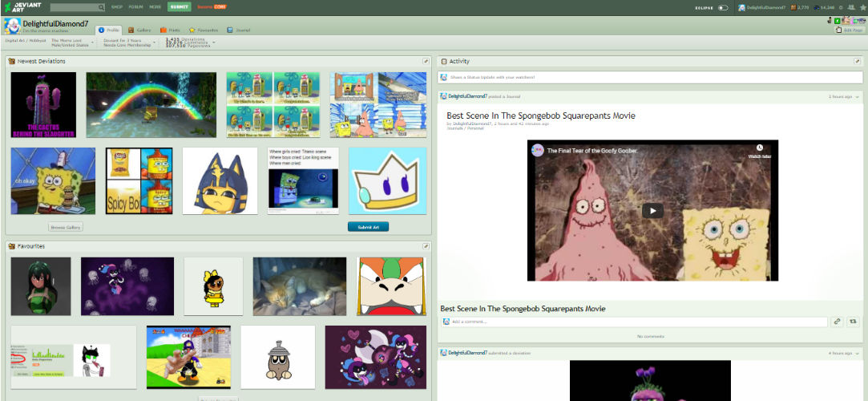This screenshot has height=401, width=868.
Task: Expand the Deviant for 3 Years dropdown
Action: [x=155, y=43]
